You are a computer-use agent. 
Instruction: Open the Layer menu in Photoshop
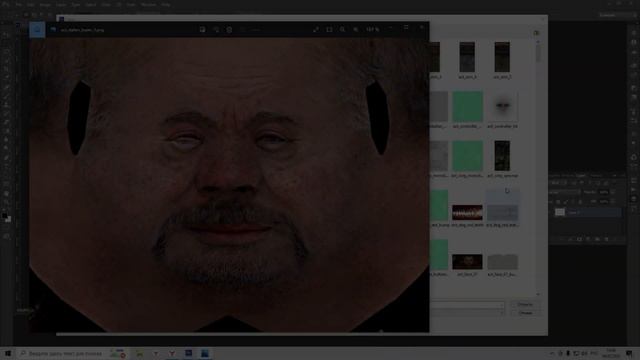[61, 4]
